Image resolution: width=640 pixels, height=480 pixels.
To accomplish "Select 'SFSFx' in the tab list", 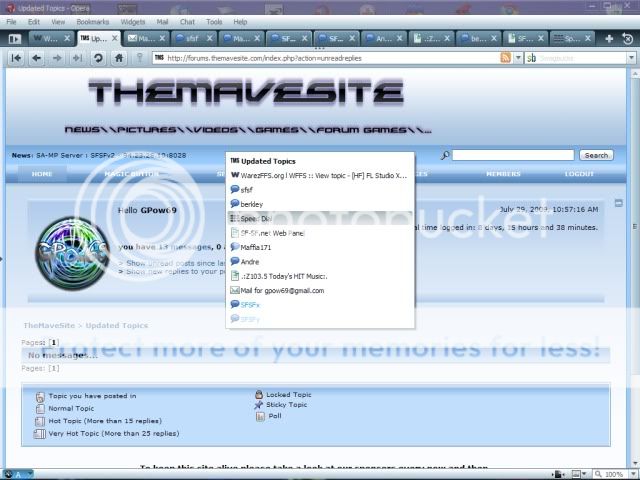I will click(x=320, y=305).
